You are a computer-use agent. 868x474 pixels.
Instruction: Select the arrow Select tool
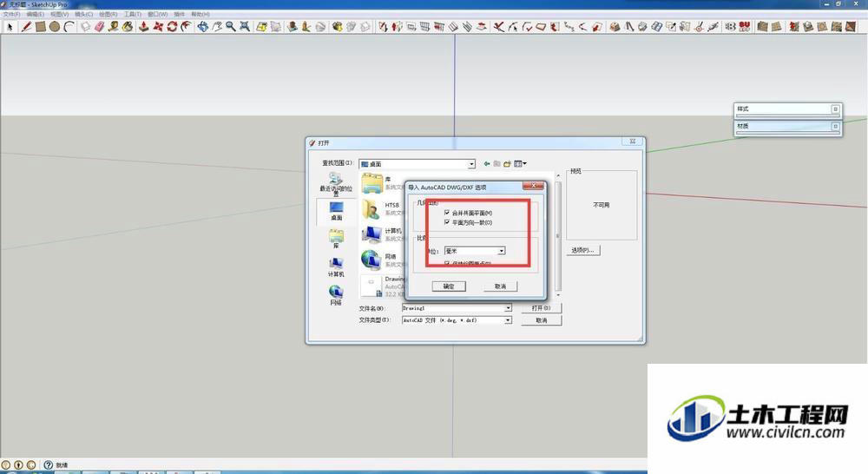(x=10, y=27)
